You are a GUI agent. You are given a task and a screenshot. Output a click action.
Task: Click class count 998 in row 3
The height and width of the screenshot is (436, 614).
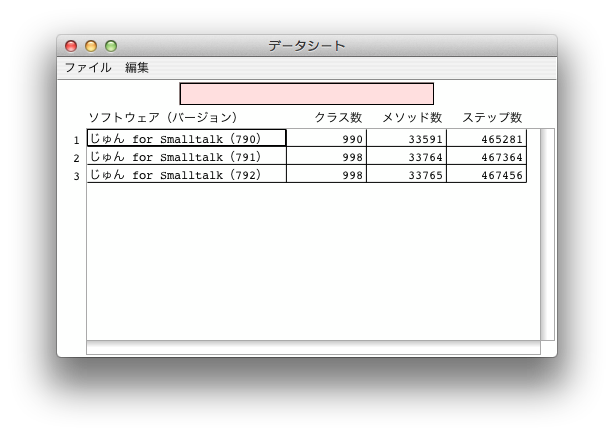pos(327,174)
